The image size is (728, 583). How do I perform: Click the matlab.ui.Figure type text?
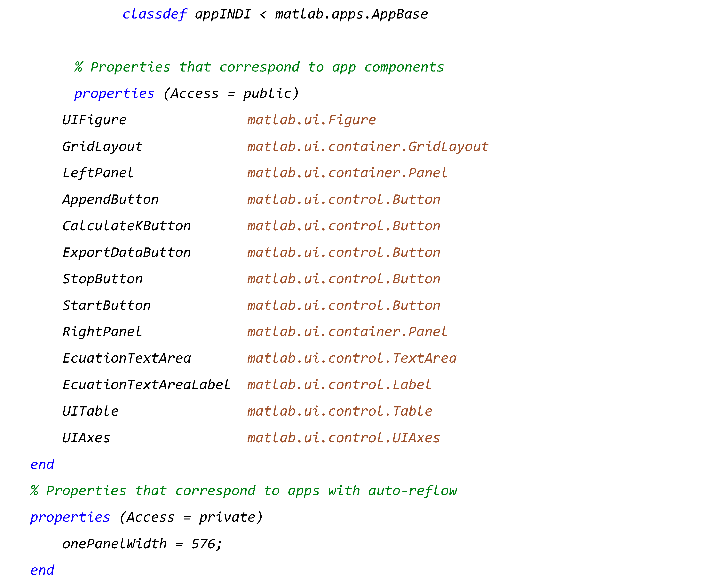[x=311, y=120]
